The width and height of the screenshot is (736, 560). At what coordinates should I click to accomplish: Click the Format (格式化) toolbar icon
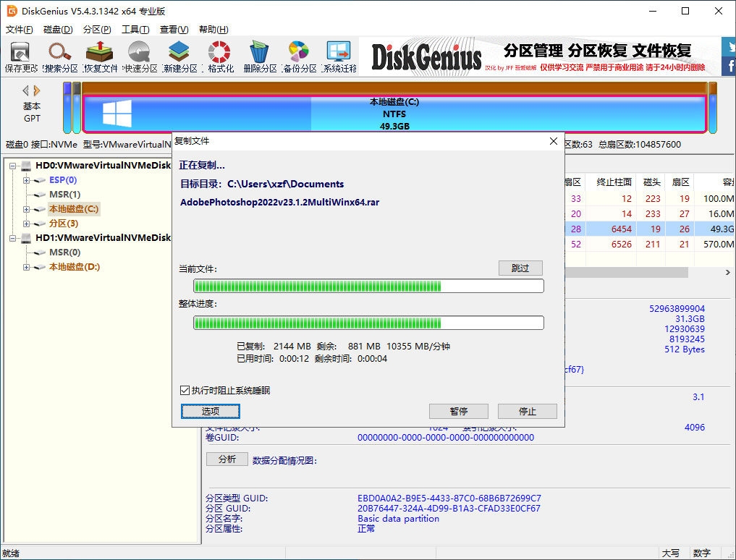click(x=220, y=57)
